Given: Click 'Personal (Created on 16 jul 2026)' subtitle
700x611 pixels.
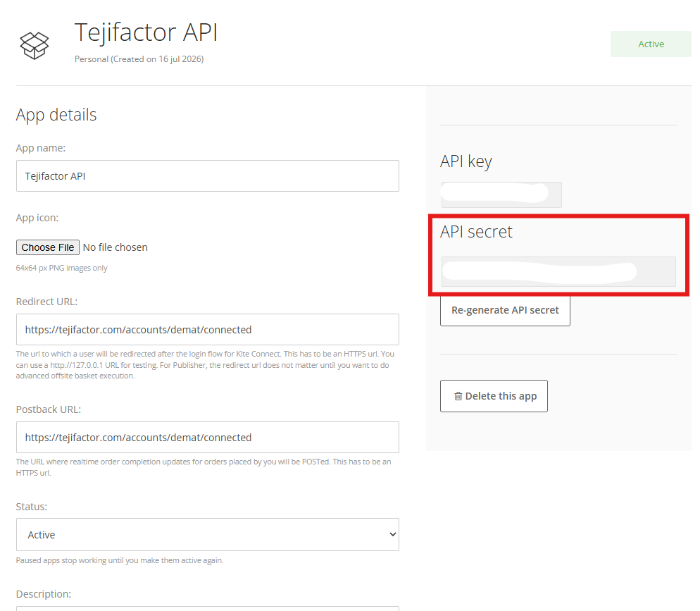Looking at the screenshot, I should tap(139, 59).
